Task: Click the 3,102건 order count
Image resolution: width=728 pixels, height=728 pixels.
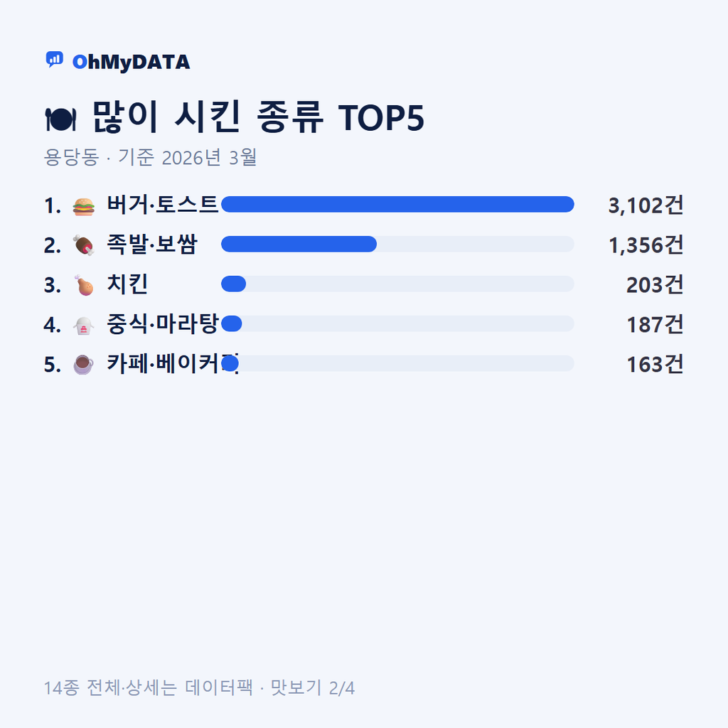Action: pyautogui.click(x=646, y=205)
